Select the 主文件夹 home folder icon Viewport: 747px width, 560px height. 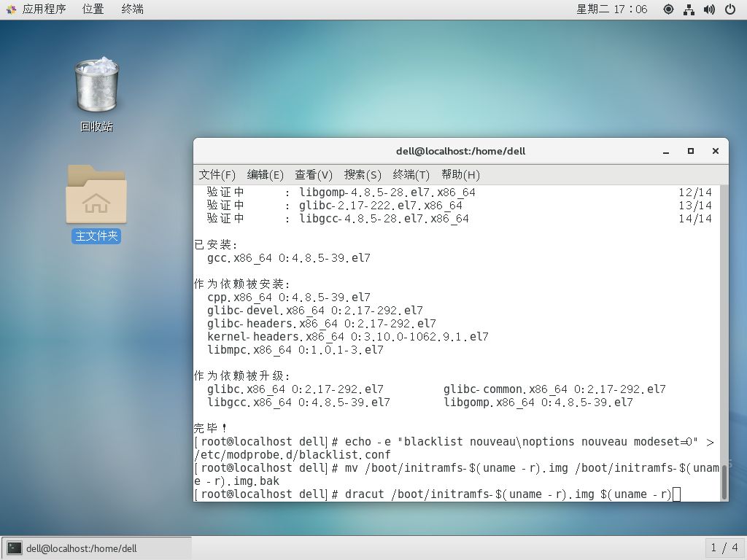(x=96, y=204)
